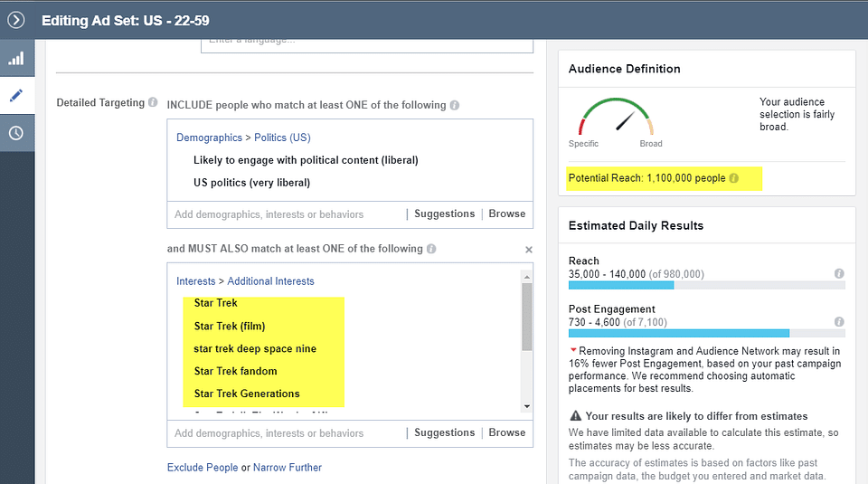Select the 'Star Trek' interest

tap(216, 303)
